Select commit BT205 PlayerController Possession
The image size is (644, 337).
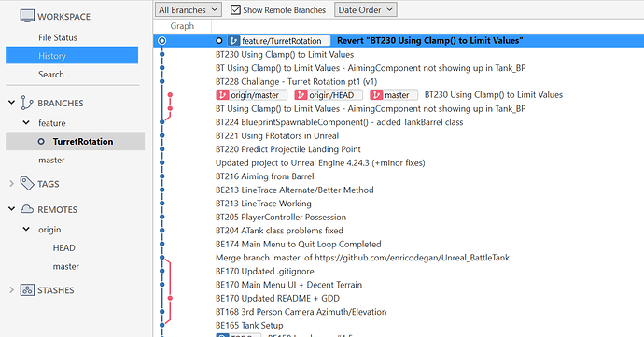click(x=281, y=217)
